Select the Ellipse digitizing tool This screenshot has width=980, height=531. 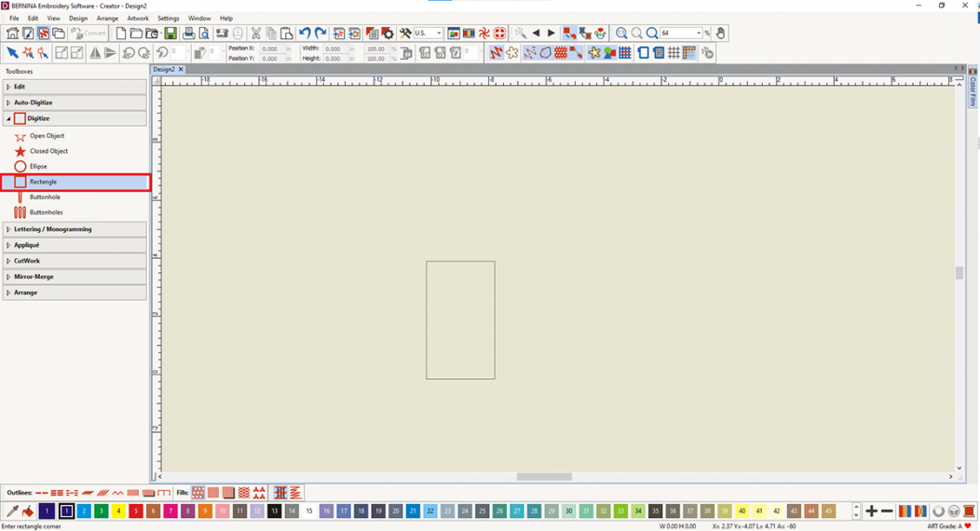pyautogui.click(x=38, y=167)
